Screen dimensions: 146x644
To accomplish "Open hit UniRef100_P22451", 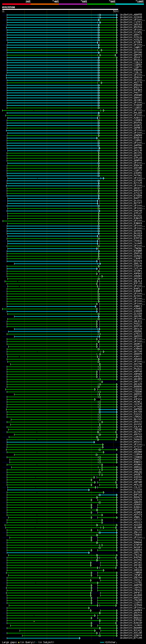I will click(x=131, y=32).
